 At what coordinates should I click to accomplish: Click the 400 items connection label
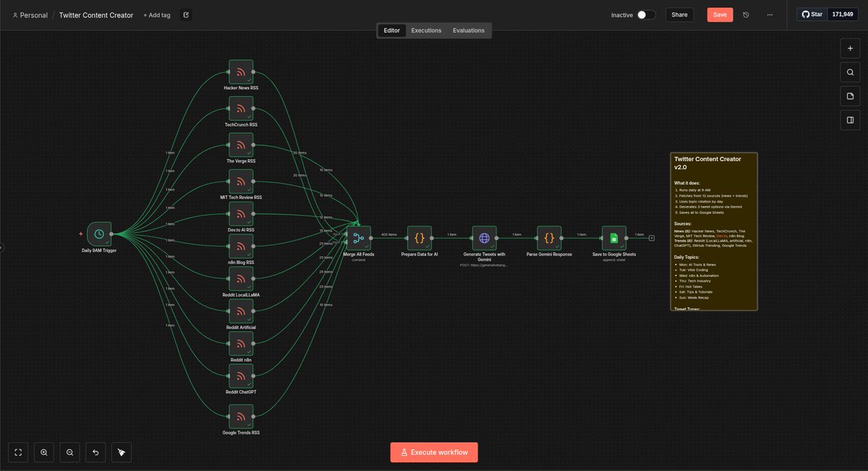[x=388, y=234]
